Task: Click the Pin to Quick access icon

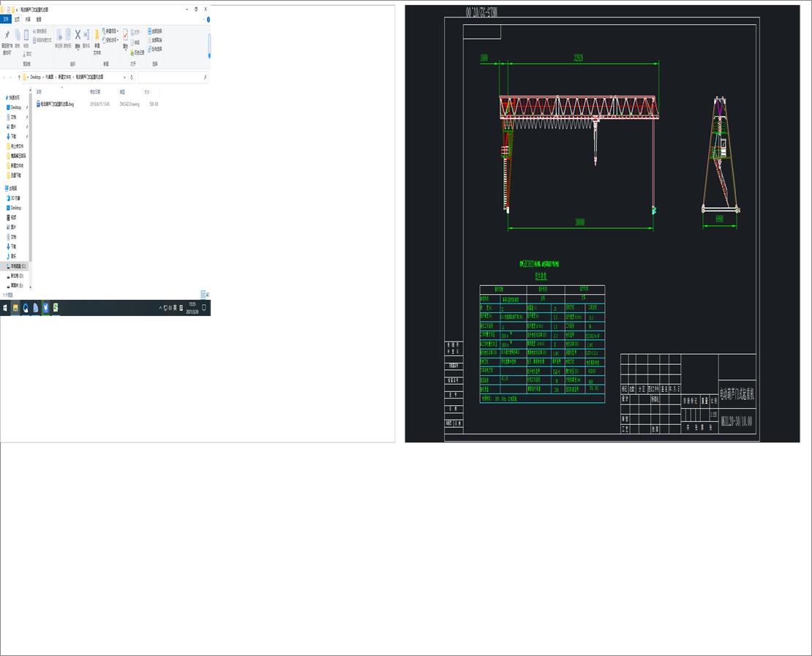Action: coord(7,35)
